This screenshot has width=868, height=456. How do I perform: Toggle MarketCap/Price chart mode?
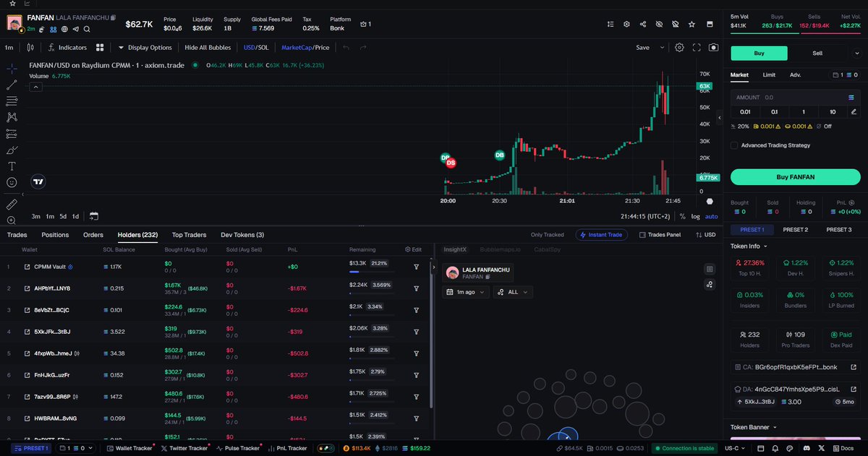click(305, 48)
